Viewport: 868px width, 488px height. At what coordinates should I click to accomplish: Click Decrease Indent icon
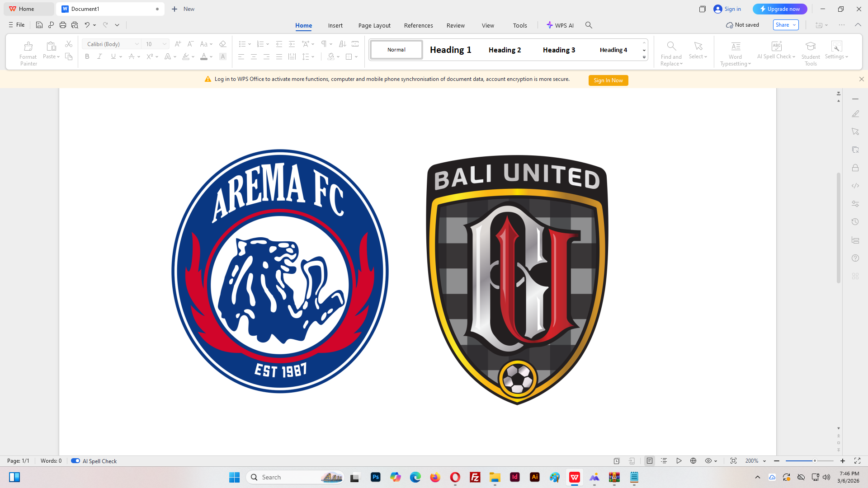click(279, 44)
